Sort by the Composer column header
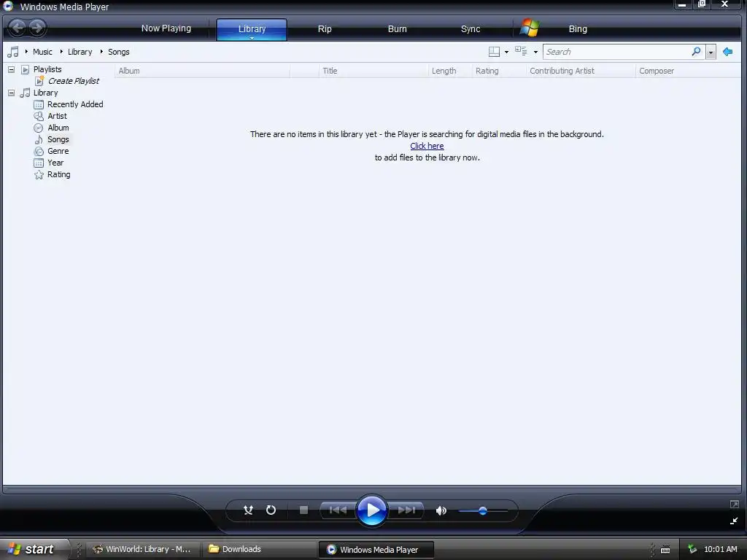Image resolution: width=747 pixels, height=560 pixels. (688, 71)
